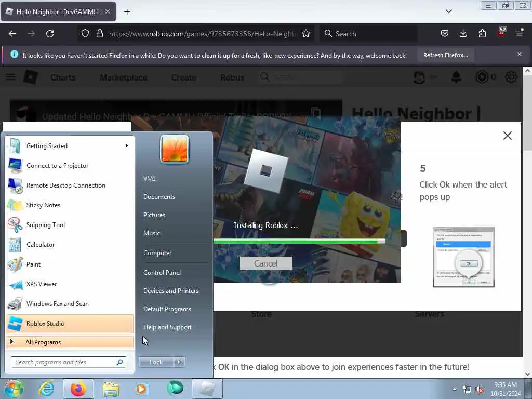Click the extension icon with 52 badge

pyautogui.click(x=501, y=33)
